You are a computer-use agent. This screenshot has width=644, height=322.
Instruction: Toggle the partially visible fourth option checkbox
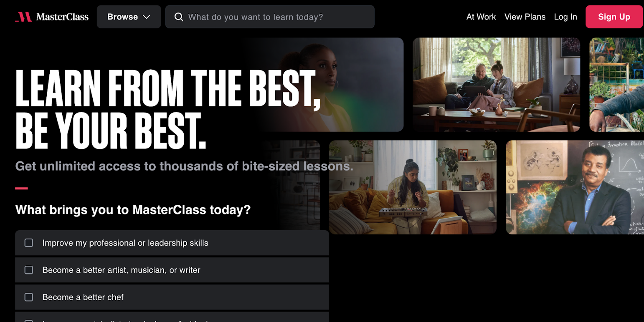29,321
